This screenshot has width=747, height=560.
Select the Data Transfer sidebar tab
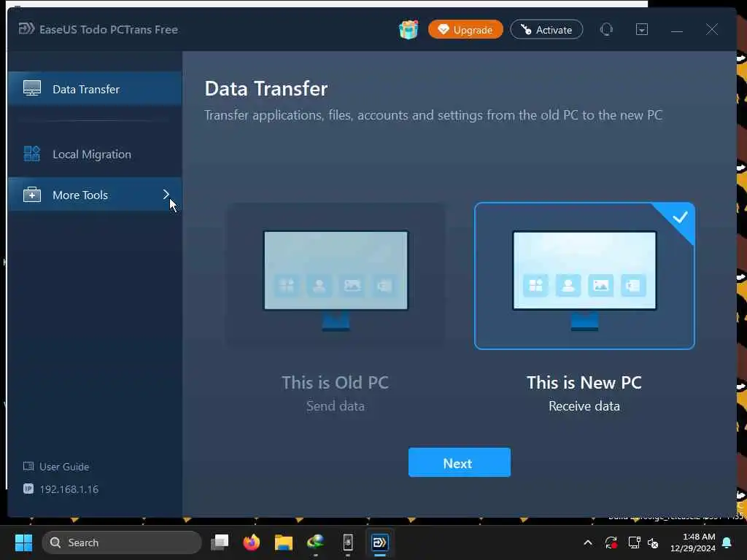[x=95, y=88]
